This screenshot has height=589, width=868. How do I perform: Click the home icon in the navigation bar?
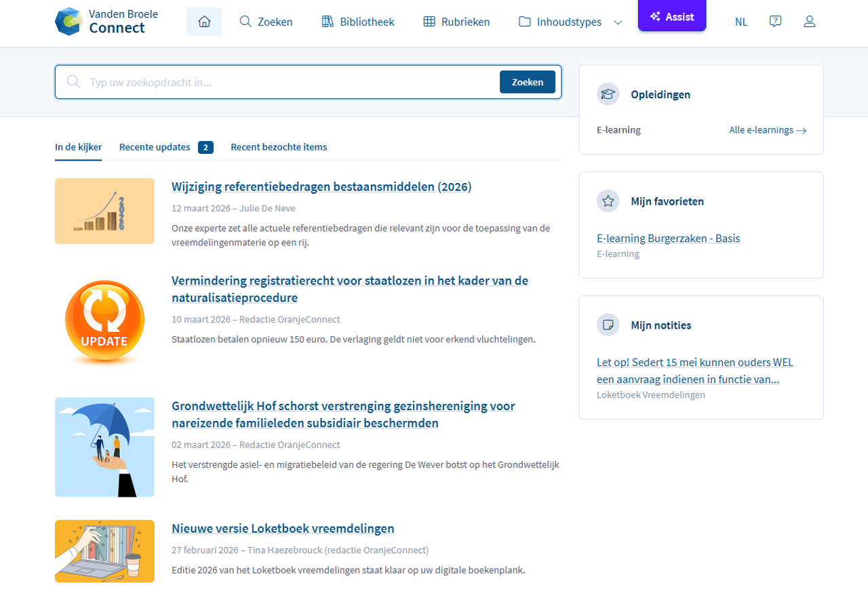pyautogui.click(x=204, y=21)
